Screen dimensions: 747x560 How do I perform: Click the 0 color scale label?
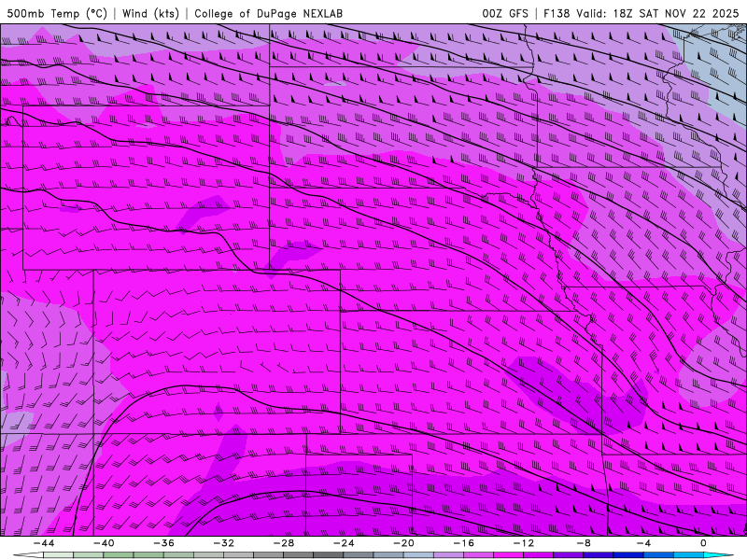pyautogui.click(x=703, y=543)
